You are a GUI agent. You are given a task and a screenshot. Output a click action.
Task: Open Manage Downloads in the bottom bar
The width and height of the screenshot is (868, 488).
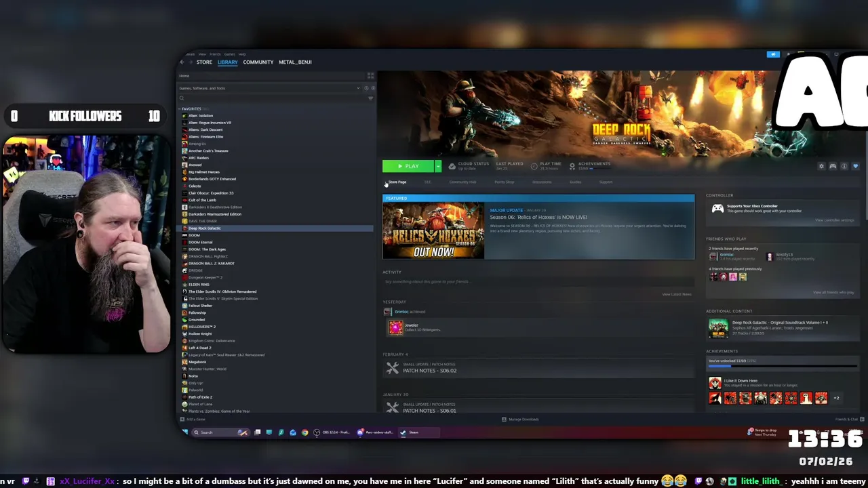[520, 419]
